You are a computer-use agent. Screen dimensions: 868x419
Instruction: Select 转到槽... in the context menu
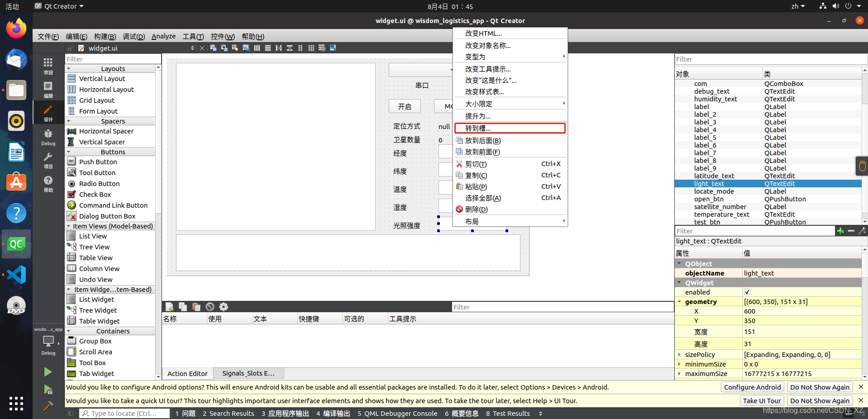(x=510, y=128)
